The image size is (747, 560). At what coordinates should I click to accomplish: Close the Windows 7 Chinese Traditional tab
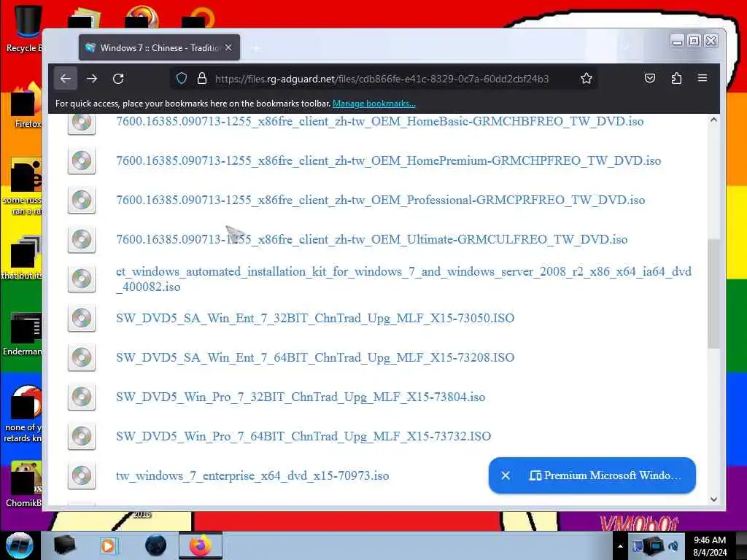228,47
